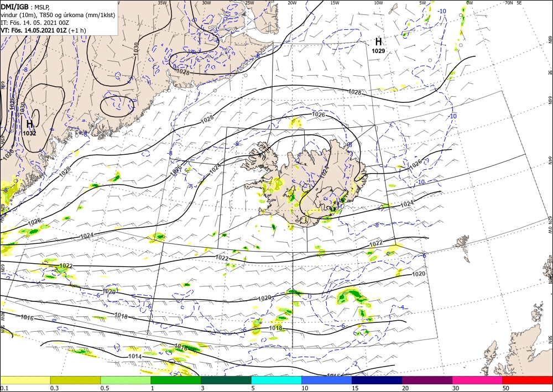The image size is (553, 392).
Task: Click the "VT: Fös. 14.05.2021 01Z (+1 h)" line
Action: (x=43, y=30)
